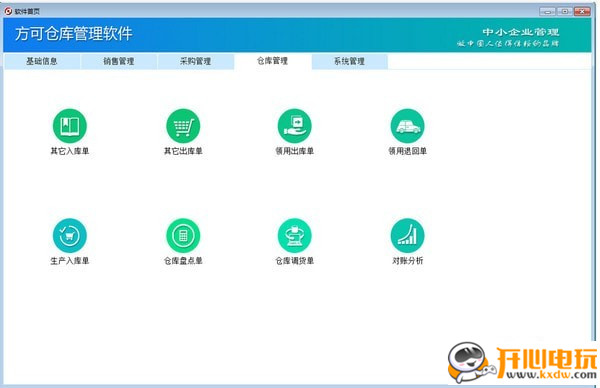The image size is (600, 388).
Task: Open the 其它出库单 shopping cart icon
Action: click(183, 126)
